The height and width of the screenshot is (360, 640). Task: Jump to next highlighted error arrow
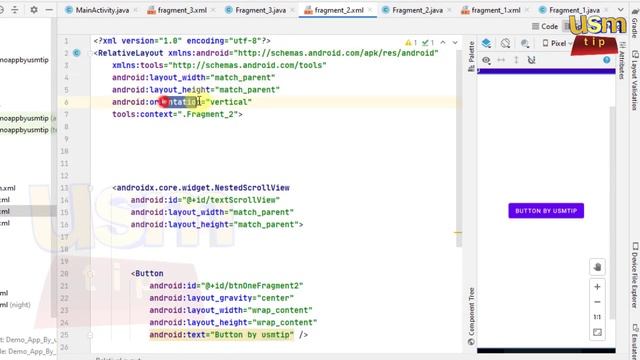click(455, 42)
